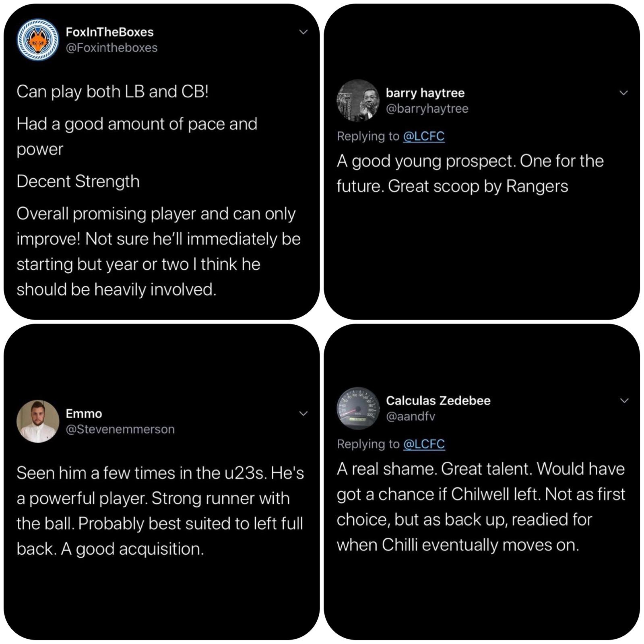The image size is (644, 644).
Task: Open the @Foxintheboxes handle
Action: click(111, 48)
